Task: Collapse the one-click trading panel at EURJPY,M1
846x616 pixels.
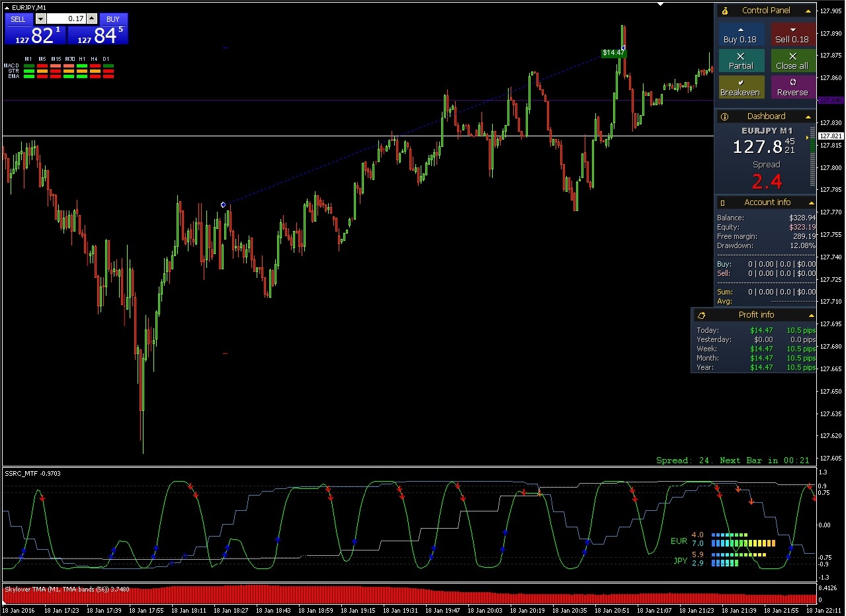Action: point(7,7)
